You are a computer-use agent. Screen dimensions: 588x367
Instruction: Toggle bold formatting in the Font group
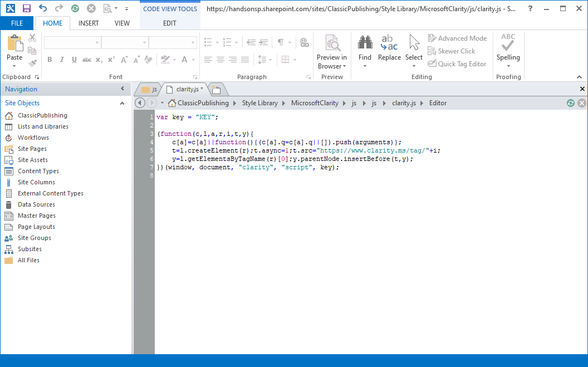coord(50,60)
